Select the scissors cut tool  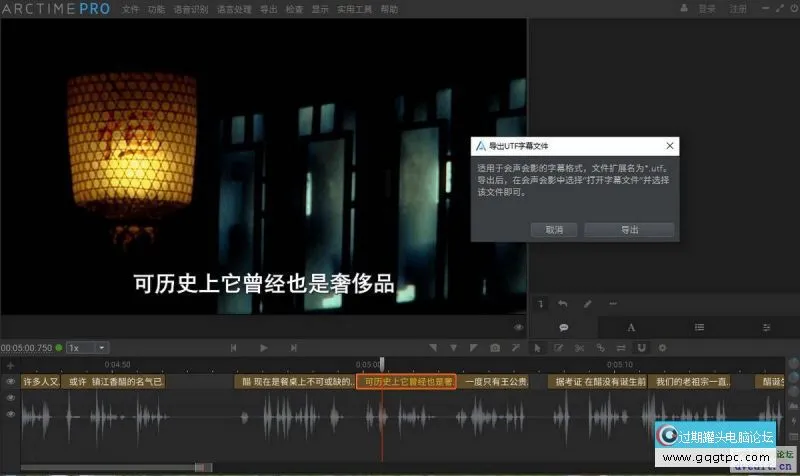tap(579, 347)
